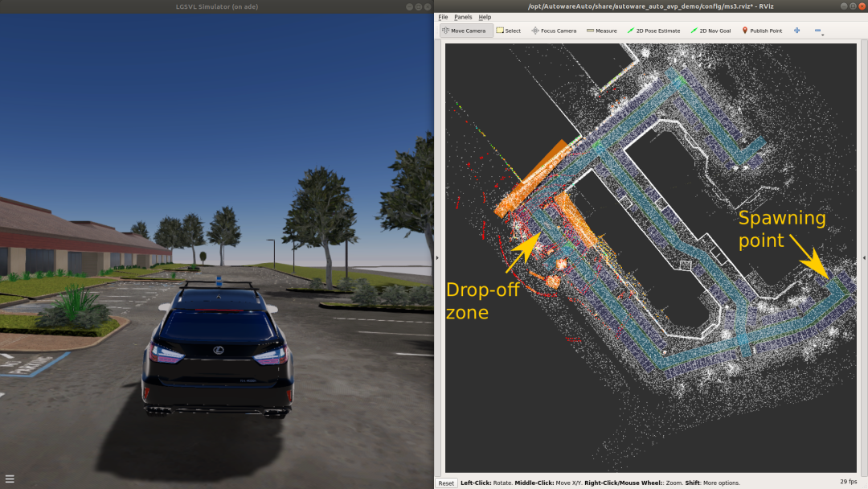The width and height of the screenshot is (868, 489).
Task: Choose the Publish Point tool
Action: 762,31
